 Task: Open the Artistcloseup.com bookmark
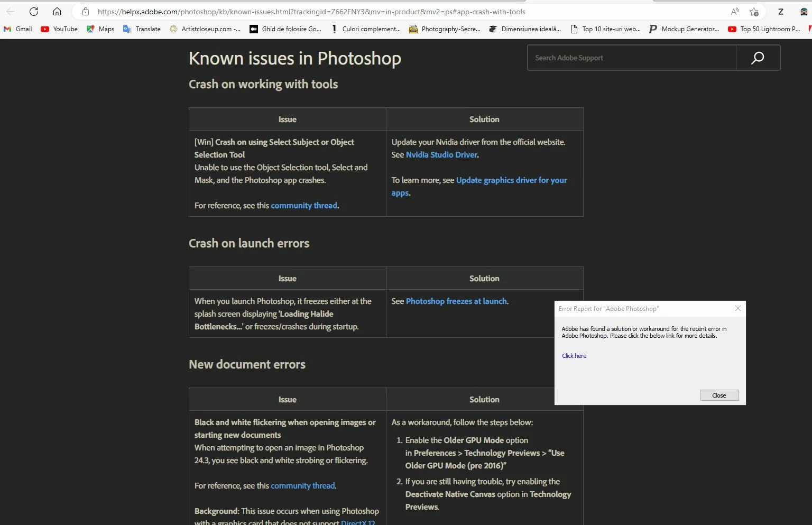click(x=205, y=29)
